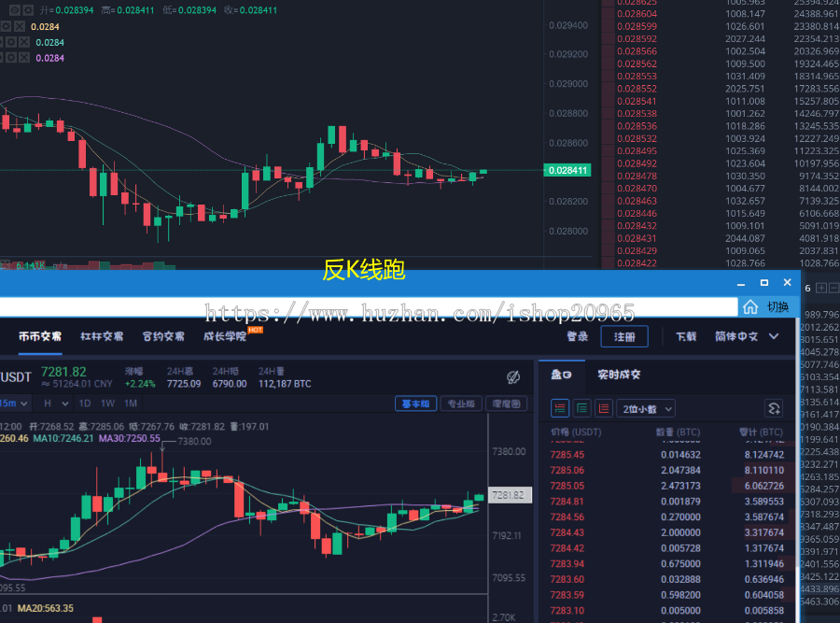Close the front trading window
Viewport: 840px width, 623px height.
(x=787, y=283)
